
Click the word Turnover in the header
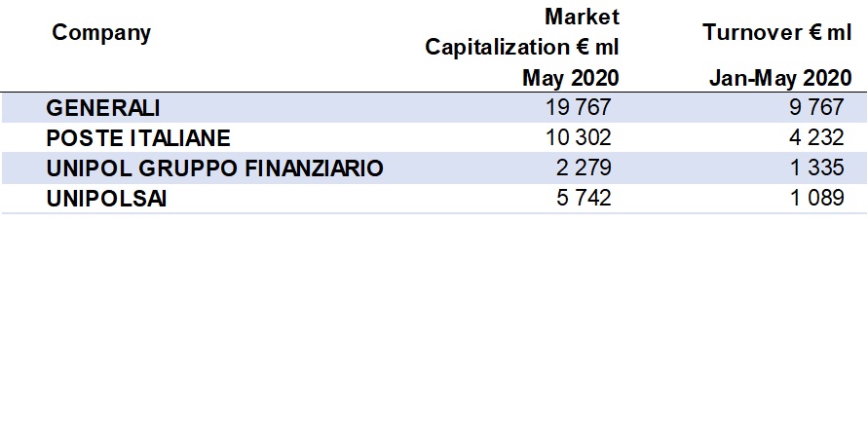click(x=748, y=32)
